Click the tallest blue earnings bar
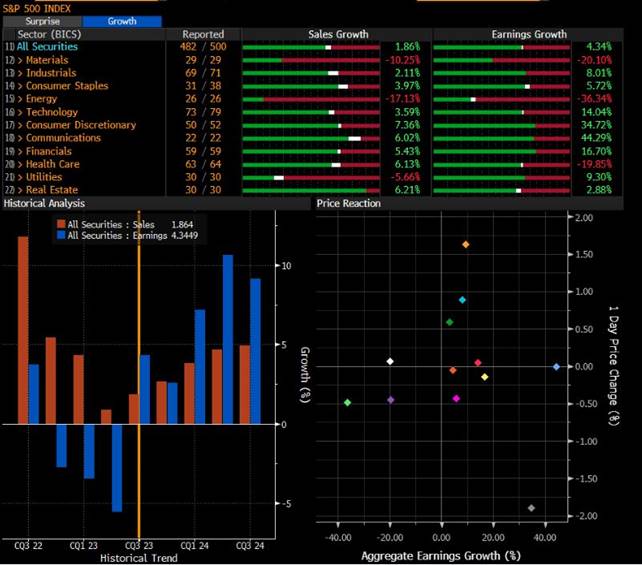This screenshot has height=565, width=642. [228, 339]
